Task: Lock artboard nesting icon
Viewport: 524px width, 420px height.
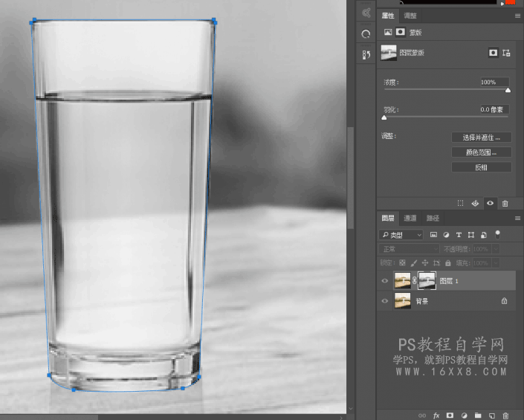Action: click(436, 263)
